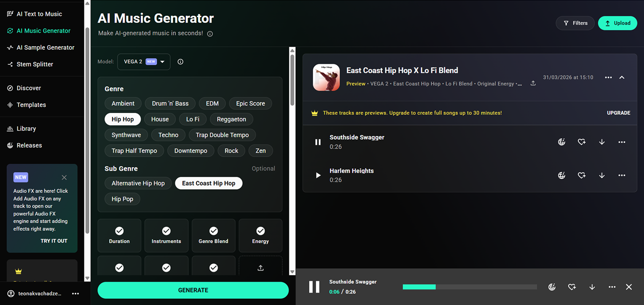The image size is (644, 305).
Task: Click the Upload button
Action: point(617,23)
